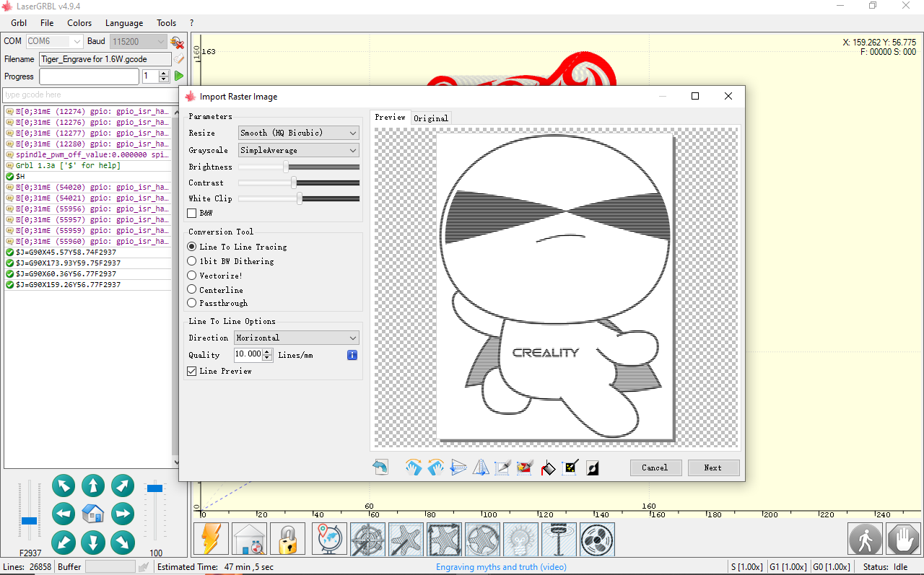Click the type gcode here input field
The width and height of the screenshot is (924, 575).
pos(88,95)
